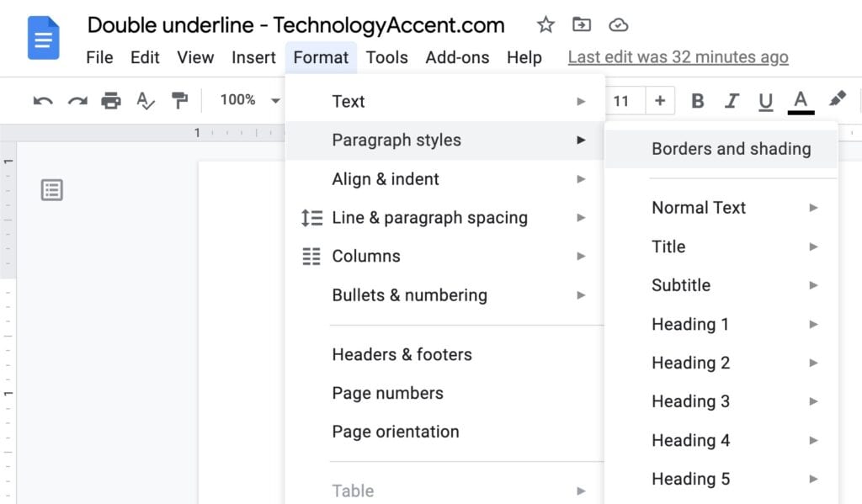Click the columns icon in menu
Viewport: 862px width, 504px height.
coord(311,256)
